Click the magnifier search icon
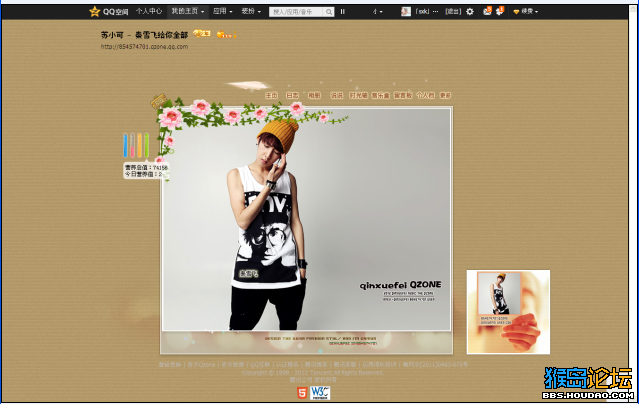Viewport: 639px width, 404px height. (x=329, y=12)
